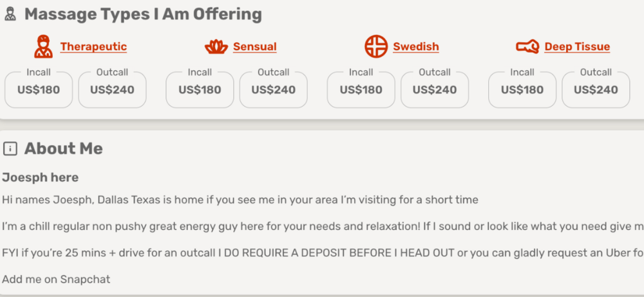Viewport: 644px width, 297px height.
Task: Click the Swedish cross circle icon
Action: (x=376, y=46)
